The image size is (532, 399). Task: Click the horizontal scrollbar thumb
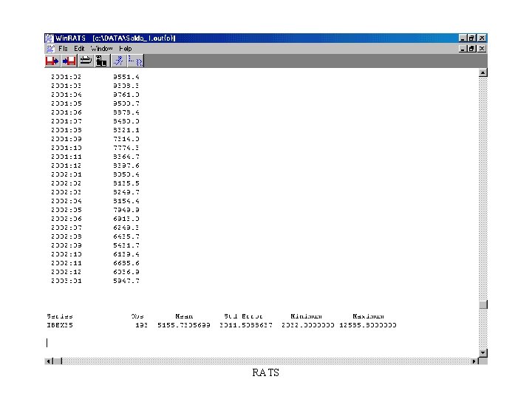(58, 361)
